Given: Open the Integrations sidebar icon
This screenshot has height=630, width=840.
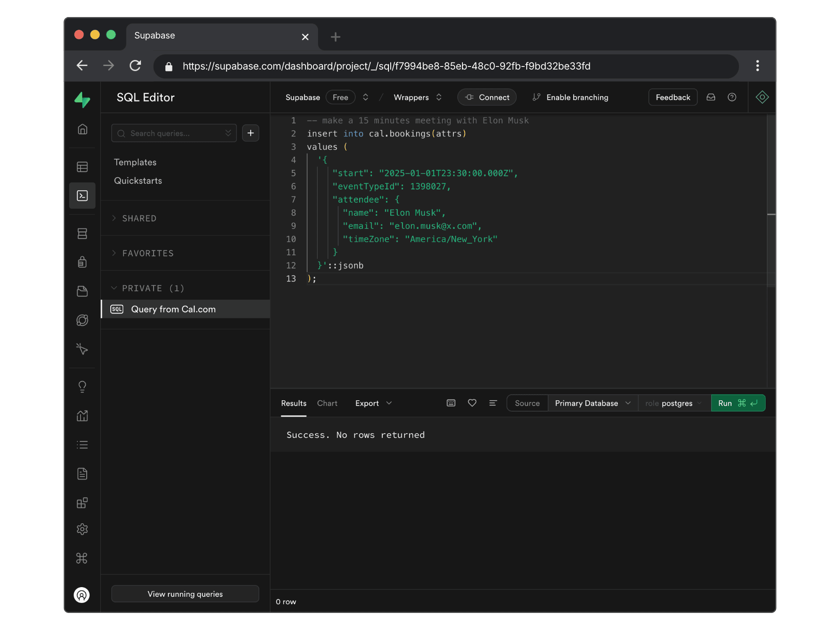Looking at the screenshot, I should (x=82, y=503).
